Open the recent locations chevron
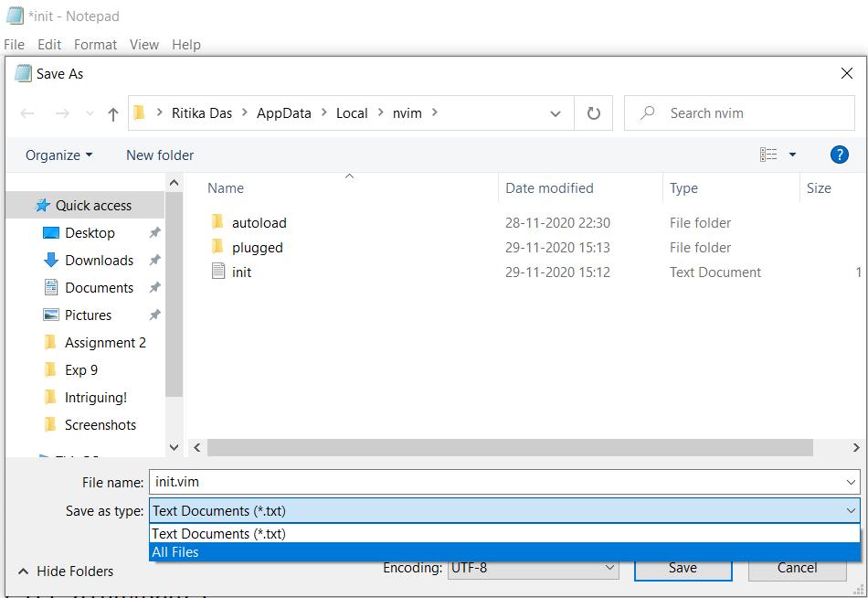 (x=90, y=113)
